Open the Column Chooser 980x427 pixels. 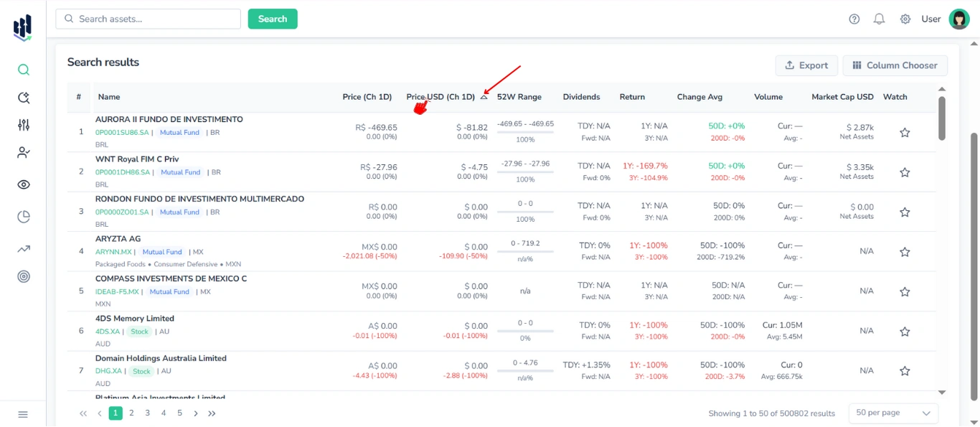coord(895,65)
